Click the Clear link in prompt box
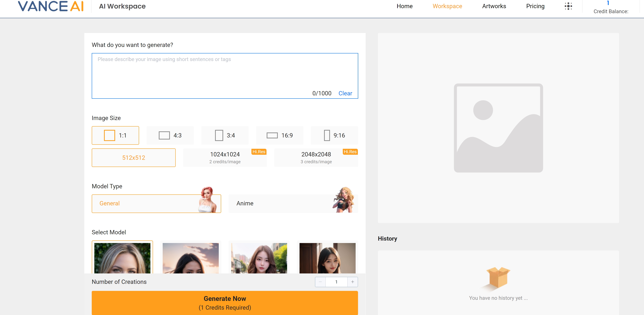Image resolution: width=644 pixels, height=315 pixels. 345,93
